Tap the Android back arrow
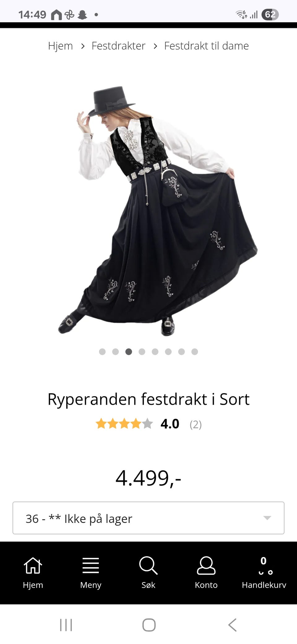The width and height of the screenshot is (297, 644). (x=232, y=625)
